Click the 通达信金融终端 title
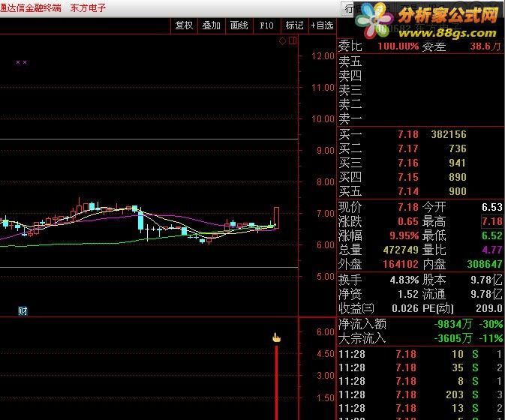The image size is (505, 420). [31, 8]
